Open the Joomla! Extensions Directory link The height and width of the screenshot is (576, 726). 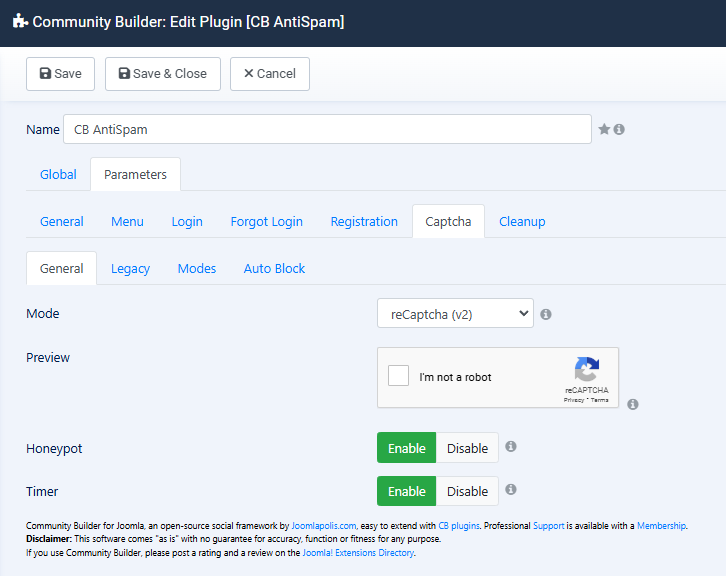pyautogui.click(x=358, y=553)
